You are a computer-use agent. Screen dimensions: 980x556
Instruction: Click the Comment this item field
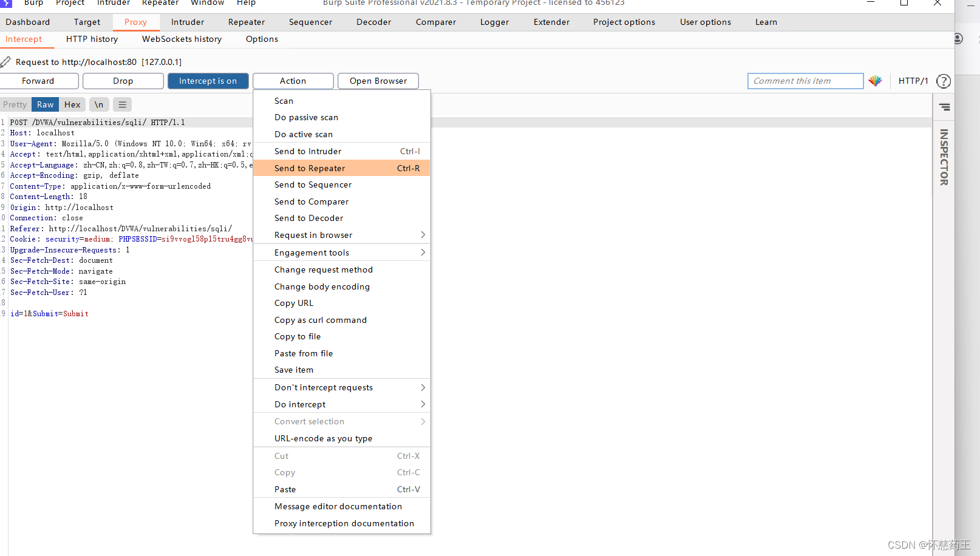coord(806,81)
